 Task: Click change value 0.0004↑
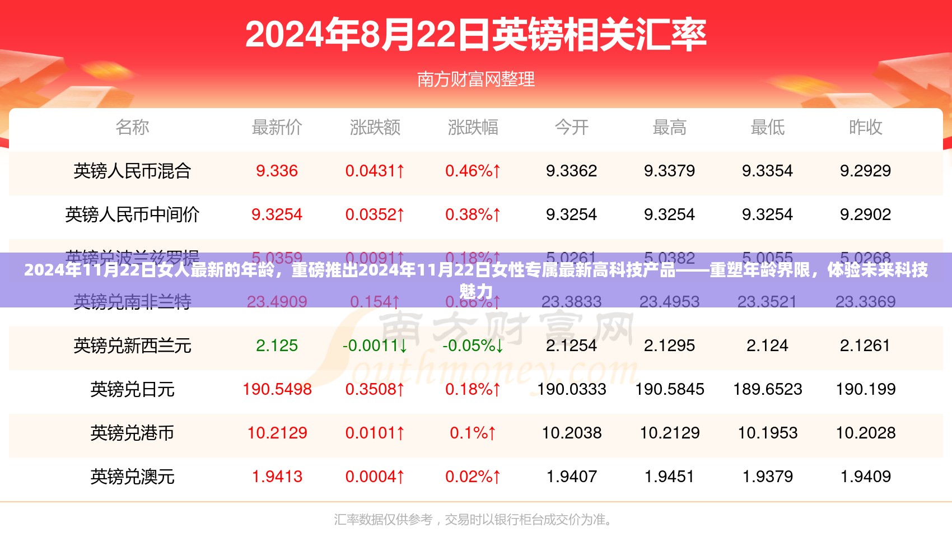[375, 477]
